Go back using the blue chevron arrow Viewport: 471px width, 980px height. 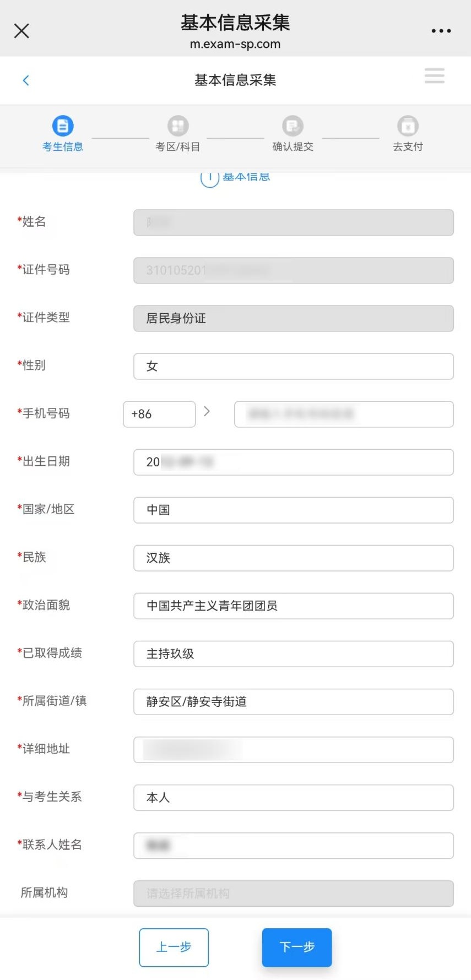click(x=26, y=80)
